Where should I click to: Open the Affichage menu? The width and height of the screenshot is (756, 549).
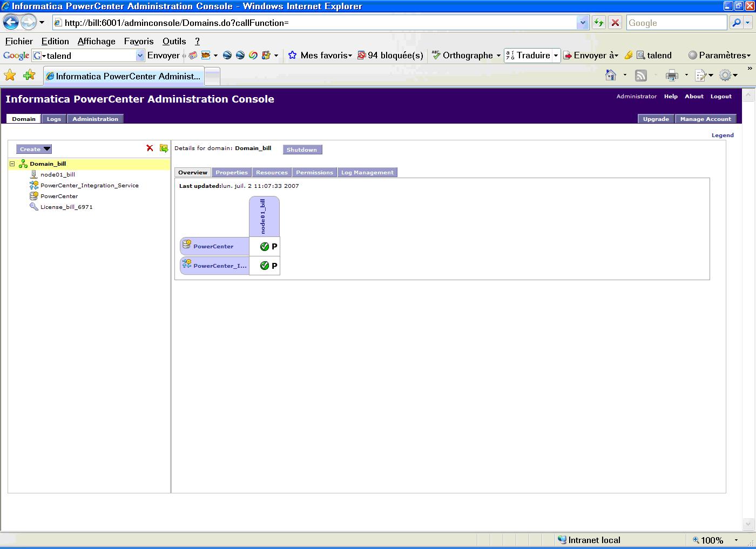click(x=96, y=41)
